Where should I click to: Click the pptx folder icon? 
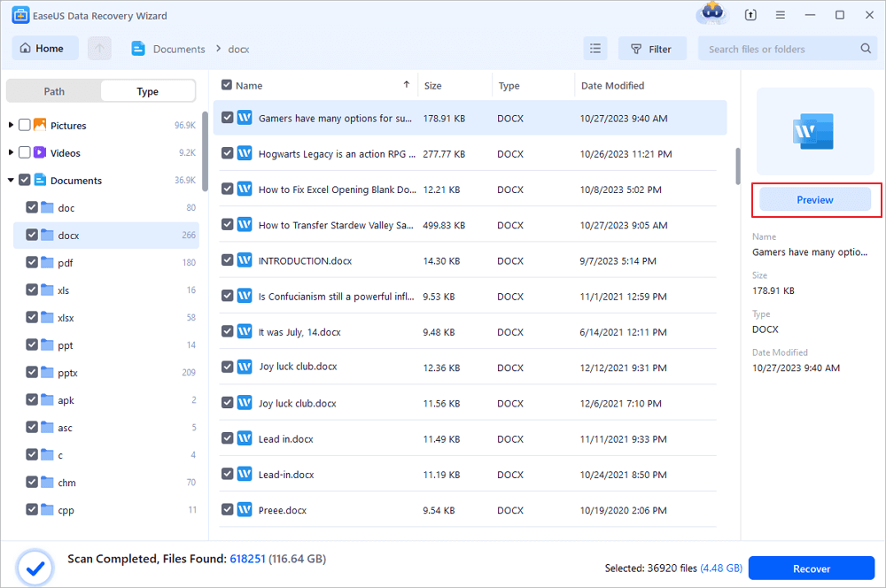pyautogui.click(x=48, y=372)
